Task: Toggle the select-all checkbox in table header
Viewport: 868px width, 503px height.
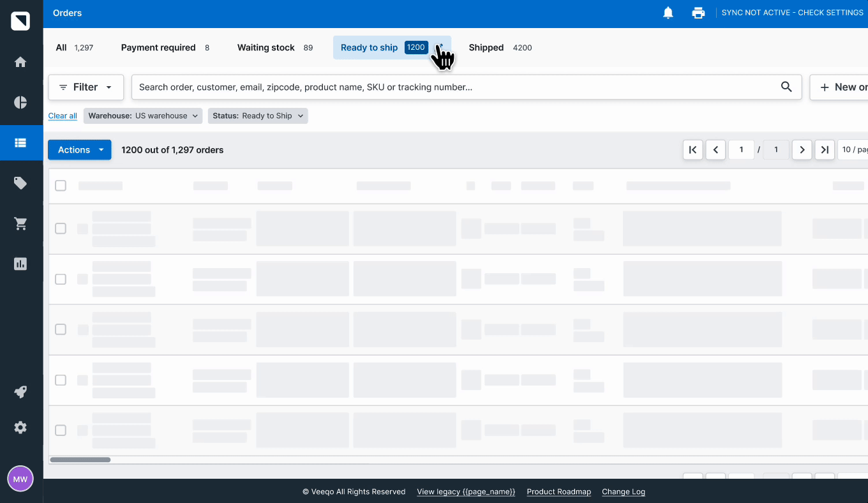Action: pyautogui.click(x=61, y=186)
